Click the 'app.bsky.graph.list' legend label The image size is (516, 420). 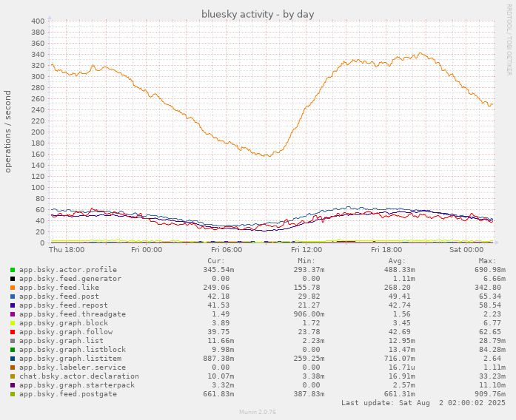tap(61, 341)
